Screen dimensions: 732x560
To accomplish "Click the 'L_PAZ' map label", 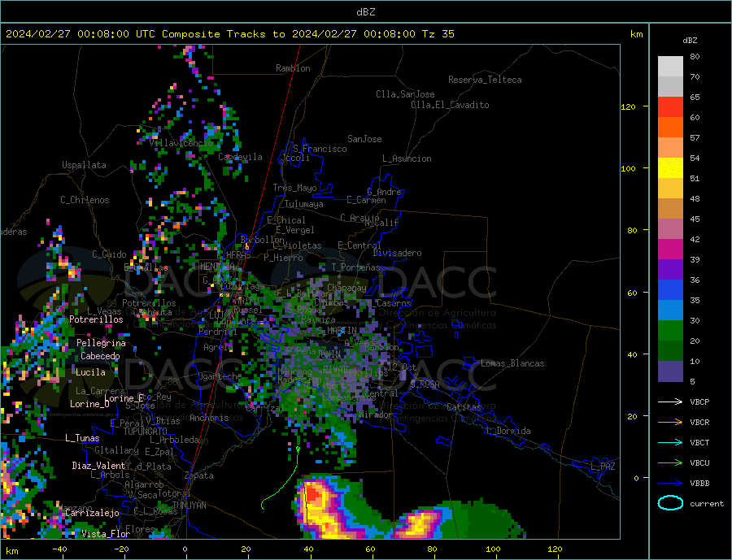I will point(603,467).
